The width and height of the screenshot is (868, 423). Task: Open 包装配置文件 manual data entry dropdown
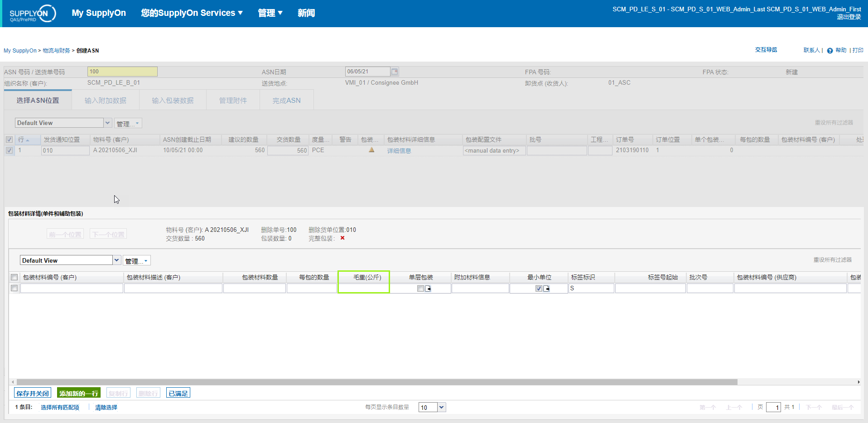pyautogui.click(x=494, y=151)
